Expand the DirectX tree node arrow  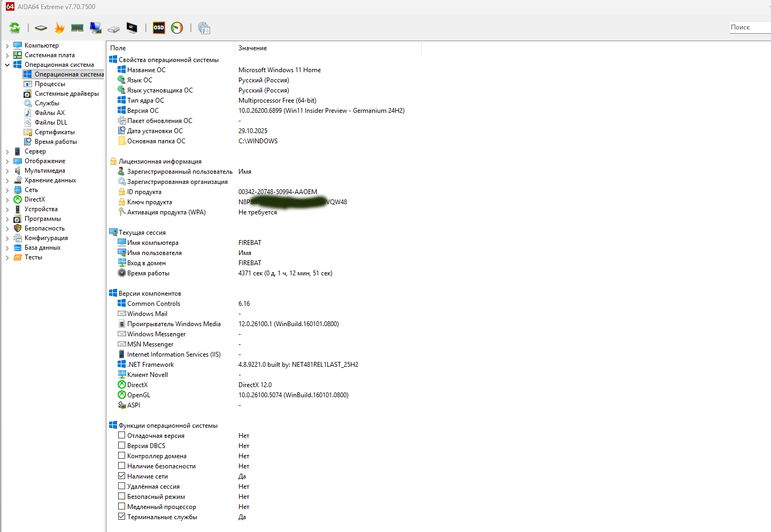point(7,199)
